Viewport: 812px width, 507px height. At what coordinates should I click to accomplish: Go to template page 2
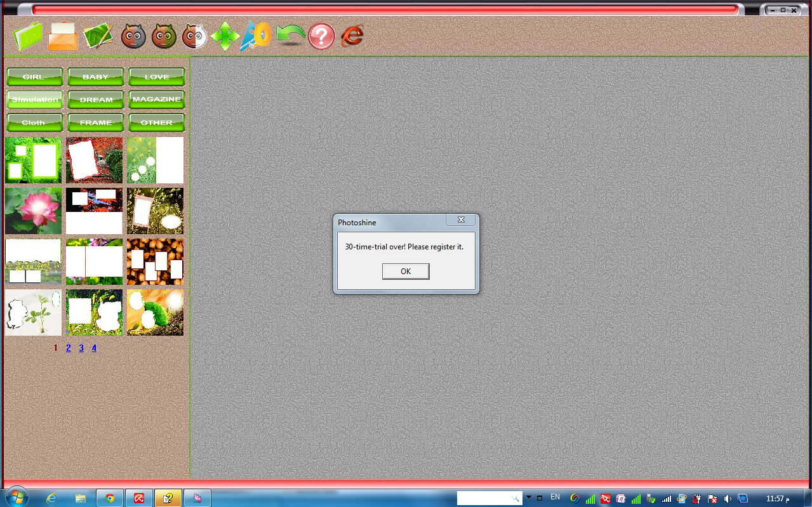69,348
